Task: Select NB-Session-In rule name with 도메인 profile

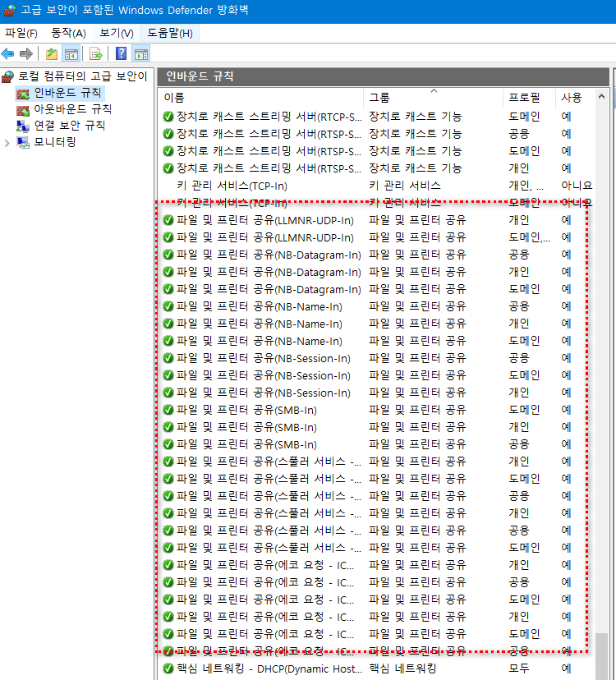Action: 264,375
